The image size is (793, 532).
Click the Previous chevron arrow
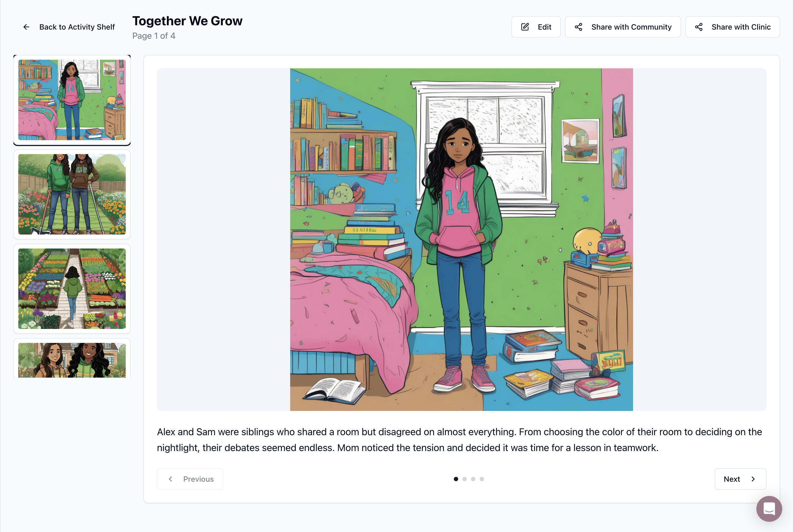point(170,479)
